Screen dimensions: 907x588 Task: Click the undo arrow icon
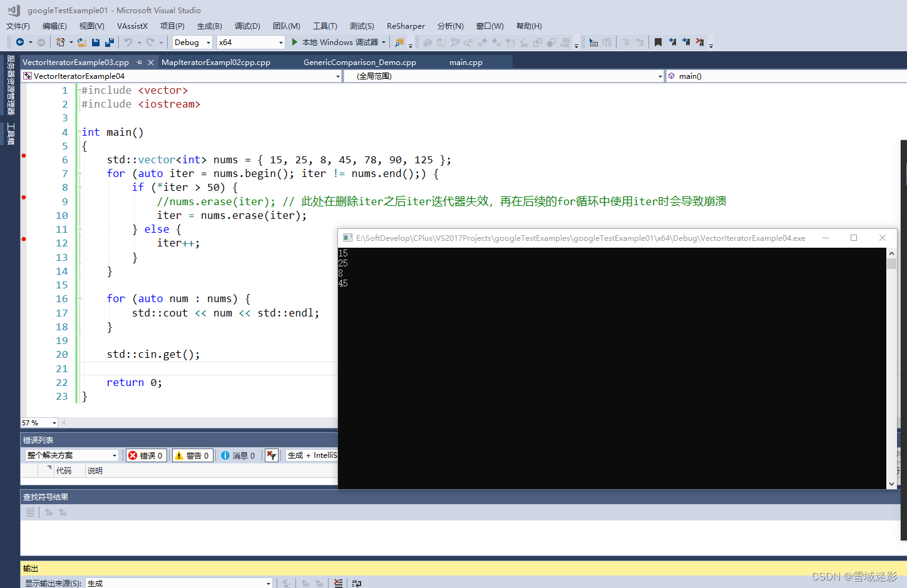(x=128, y=42)
